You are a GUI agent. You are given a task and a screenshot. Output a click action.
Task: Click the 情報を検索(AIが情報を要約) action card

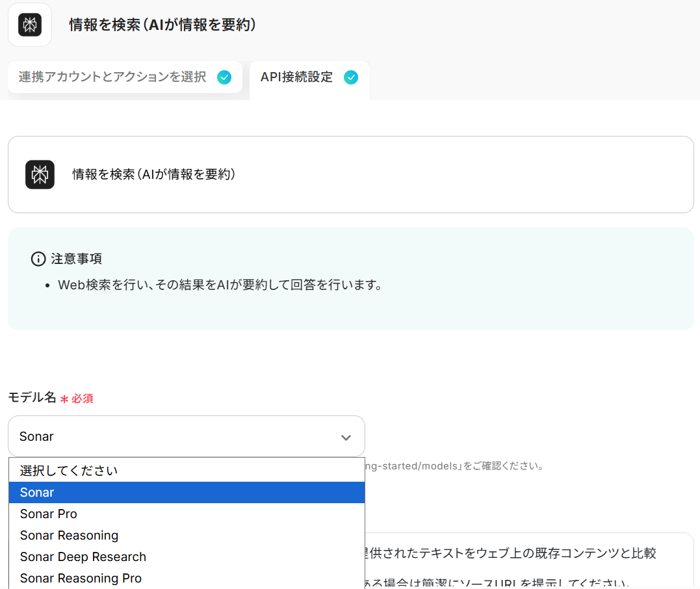[x=350, y=174]
